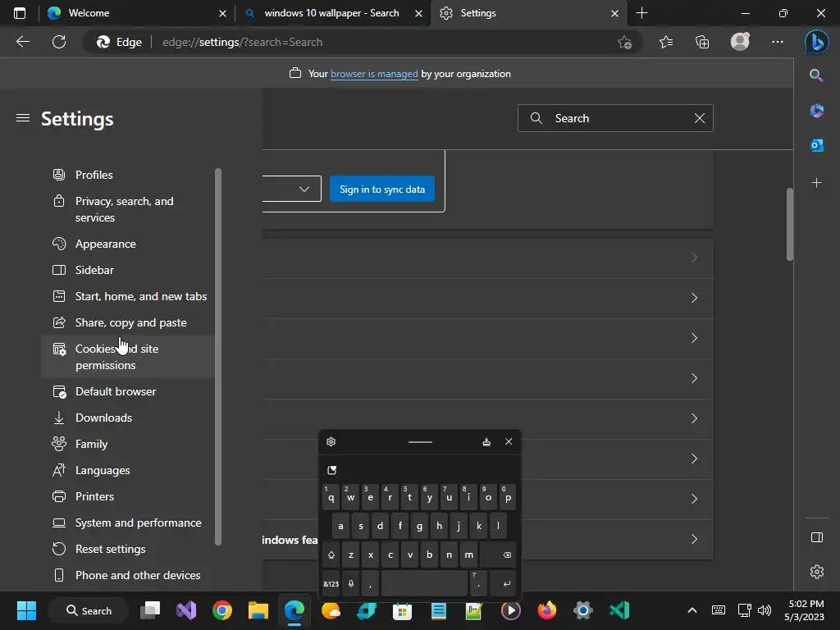Screen dimensions: 840x630
Task: Add this page to favorites star
Action: pos(624,43)
